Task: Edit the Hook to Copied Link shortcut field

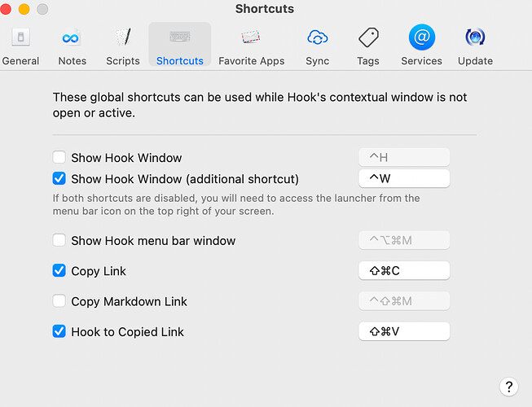Action: click(x=404, y=331)
